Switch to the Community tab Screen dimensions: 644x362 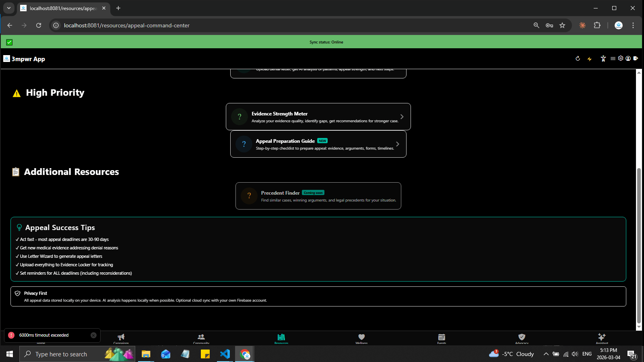click(201, 337)
